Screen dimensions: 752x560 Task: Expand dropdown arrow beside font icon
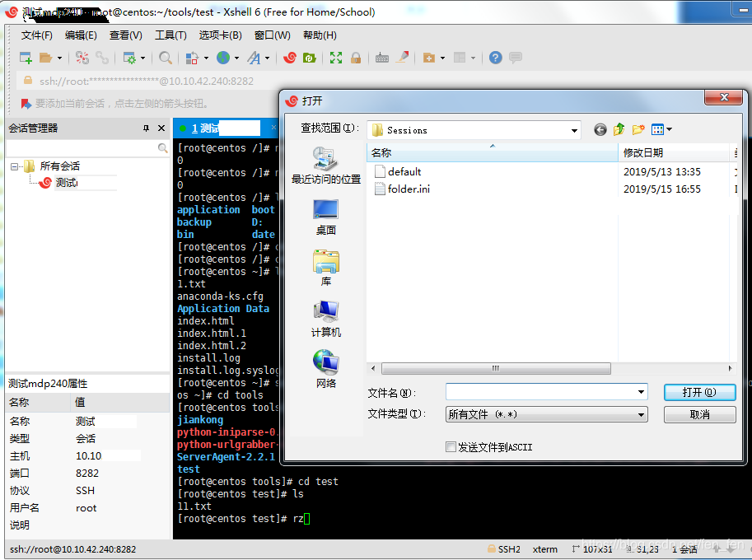(268, 58)
